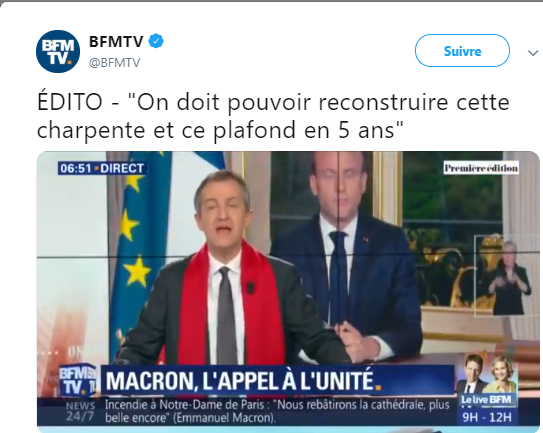The width and height of the screenshot is (543, 433).
Task: Follow the account with the Suivre button
Action: (462, 51)
